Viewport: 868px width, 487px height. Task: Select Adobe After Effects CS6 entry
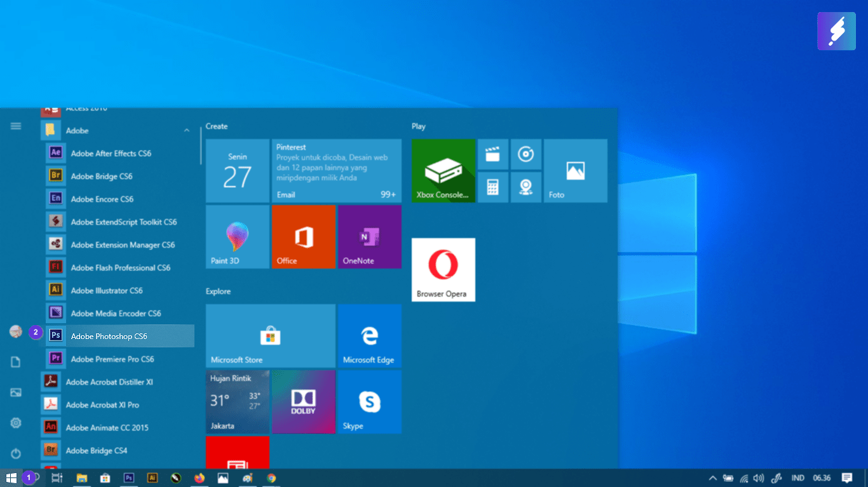click(x=111, y=153)
